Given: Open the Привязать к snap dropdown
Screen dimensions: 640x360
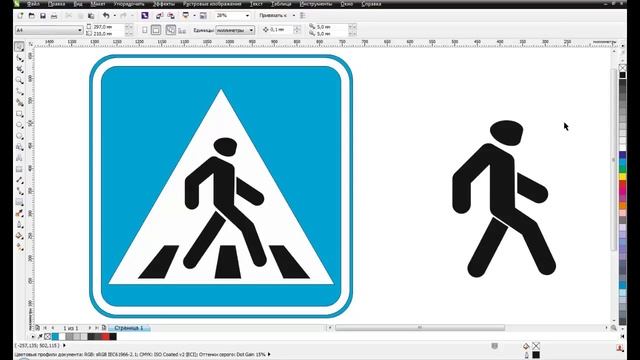Looking at the screenshot, I should coord(293,16).
